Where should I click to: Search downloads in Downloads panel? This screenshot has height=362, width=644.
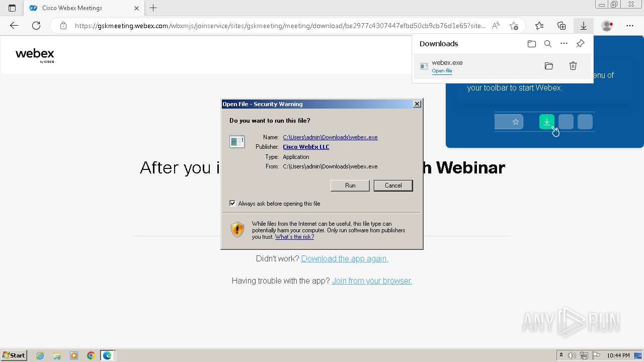point(548,44)
